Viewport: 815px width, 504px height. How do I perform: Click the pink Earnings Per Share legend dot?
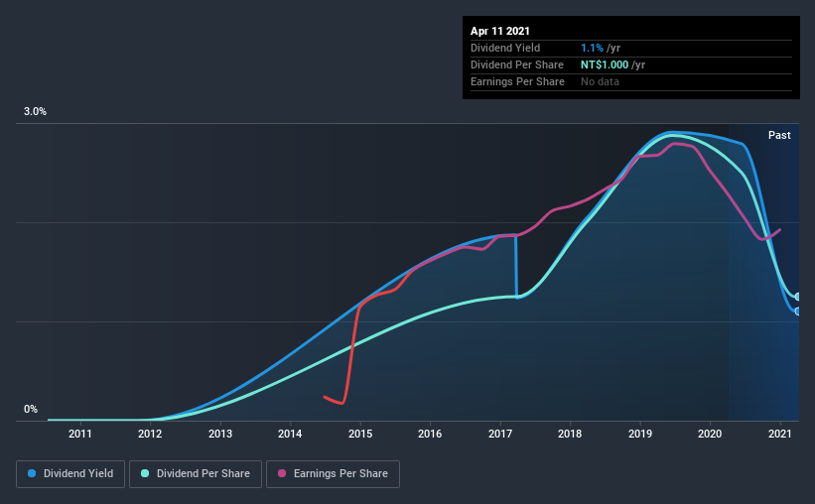tap(282, 473)
